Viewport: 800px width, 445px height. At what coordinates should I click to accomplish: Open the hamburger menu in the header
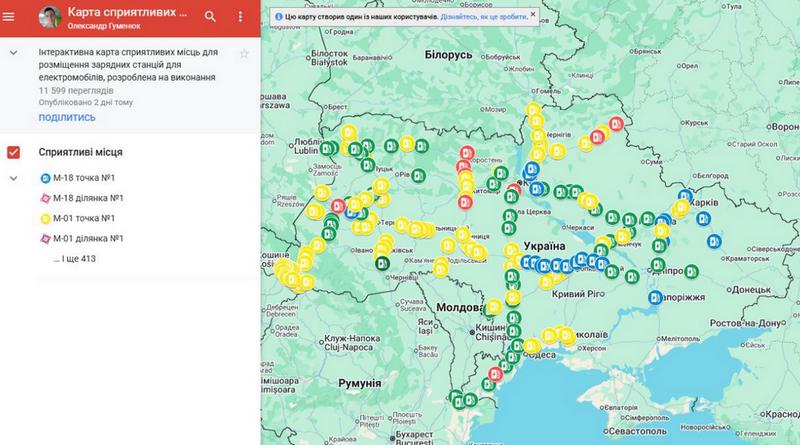pyautogui.click(x=13, y=16)
